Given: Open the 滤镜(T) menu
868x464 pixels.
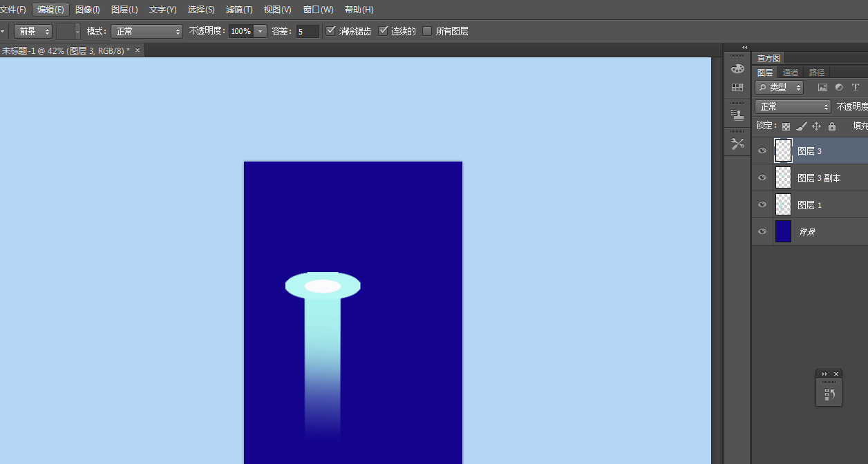Looking at the screenshot, I should (x=239, y=10).
